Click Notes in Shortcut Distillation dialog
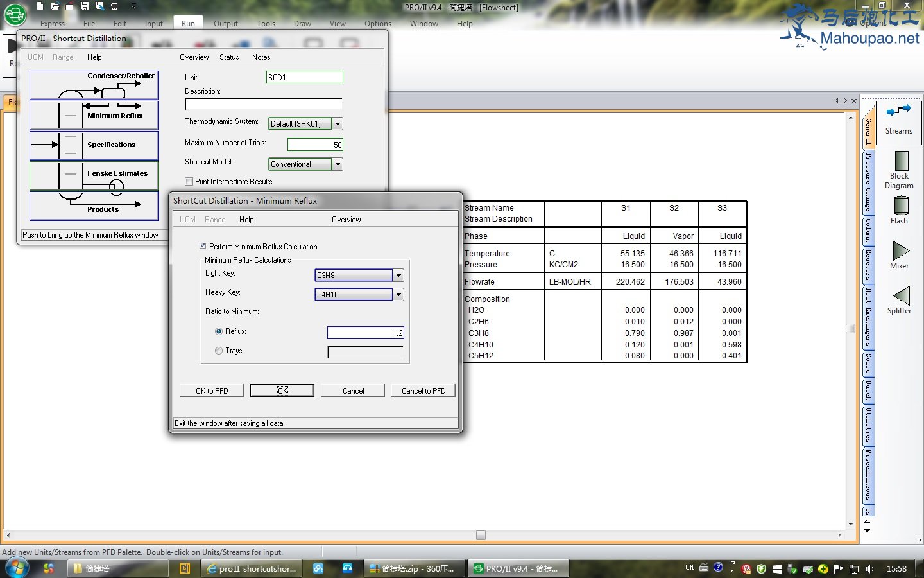The image size is (924, 578). point(261,57)
